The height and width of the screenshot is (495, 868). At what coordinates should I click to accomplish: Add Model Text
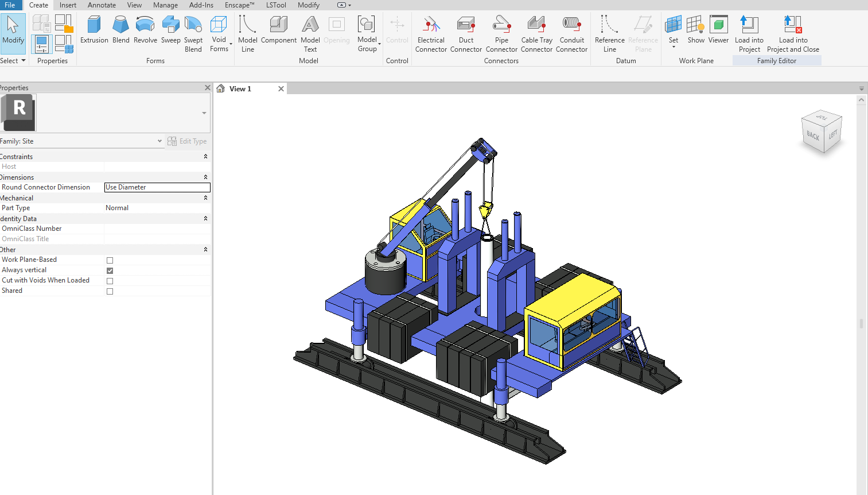click(310, 34)
